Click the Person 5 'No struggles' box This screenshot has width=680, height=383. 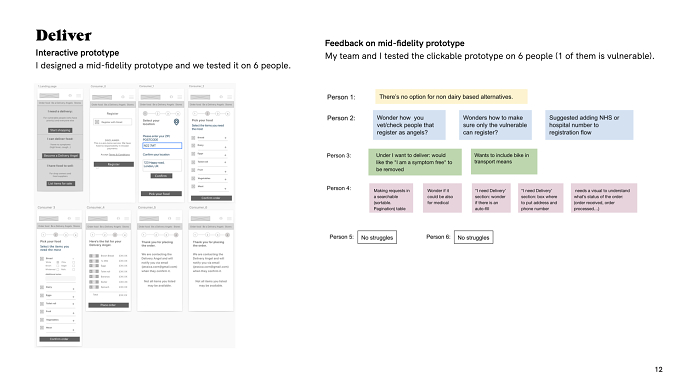point(377,237)
